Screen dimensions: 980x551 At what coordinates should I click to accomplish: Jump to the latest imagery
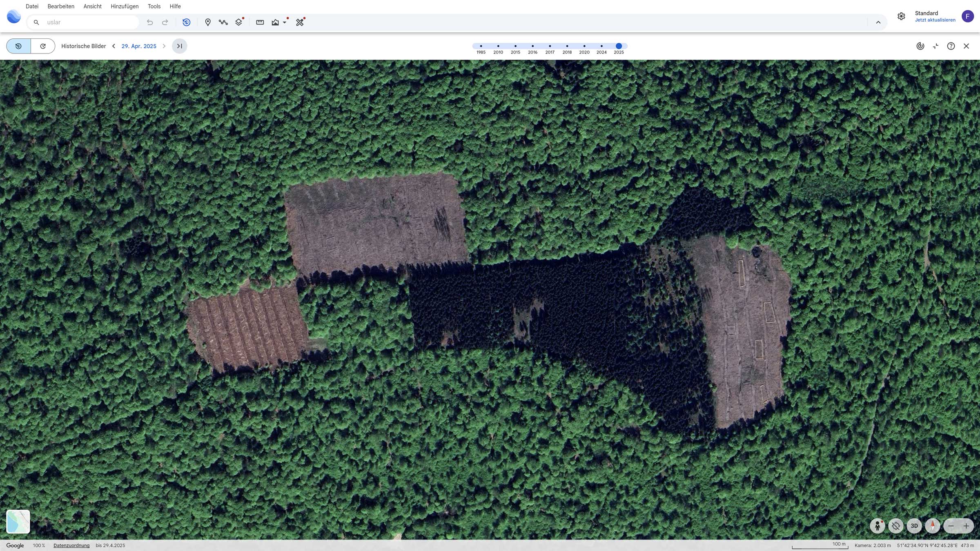click(x=180, y=46)
